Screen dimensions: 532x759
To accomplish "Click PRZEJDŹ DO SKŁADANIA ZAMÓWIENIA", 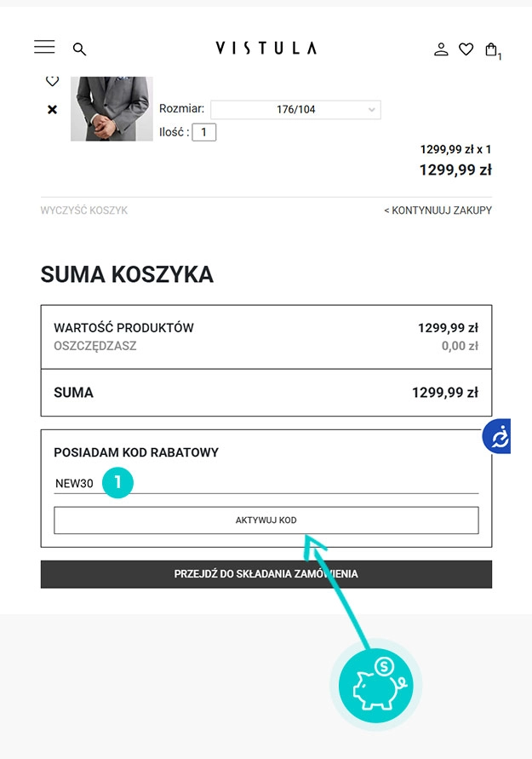I will (266, 573).
